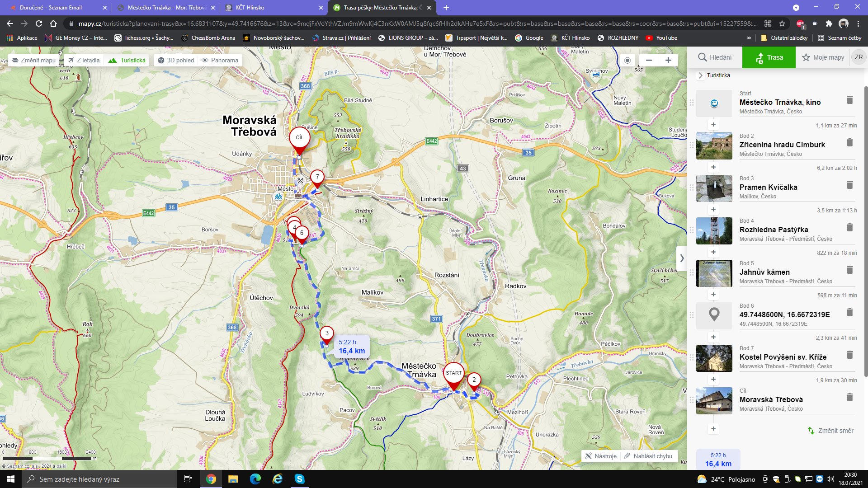Remove Pramen Kvíčalka with trash icon

point(849,185)
